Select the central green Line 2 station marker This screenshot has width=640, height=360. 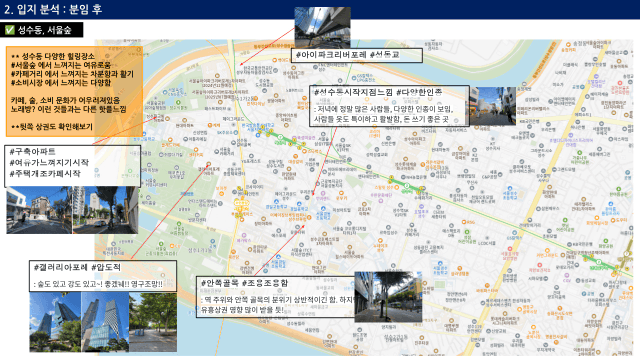click(407, 186)
